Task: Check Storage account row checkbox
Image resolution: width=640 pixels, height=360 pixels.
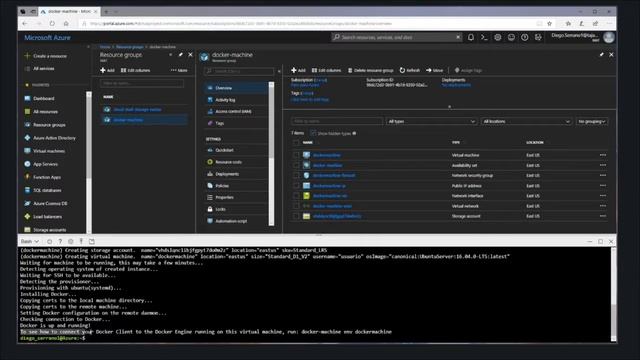Action: [296, 216]
